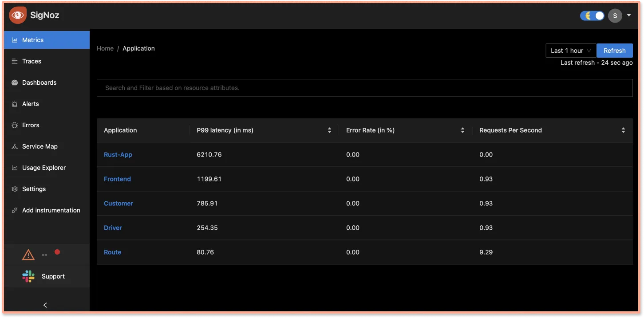644x318 pixels.
Task: Open the Alerts menu item
Action: [x=47, y=104]
